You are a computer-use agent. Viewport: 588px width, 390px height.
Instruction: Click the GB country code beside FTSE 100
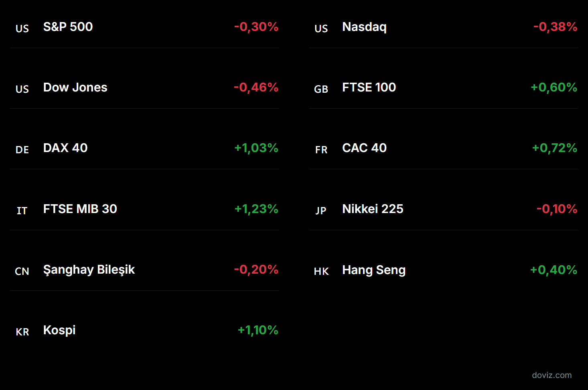[x=321, y=89]
